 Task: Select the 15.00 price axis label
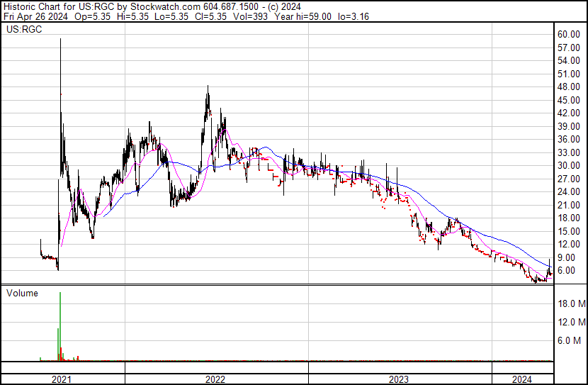pyautogui.click(x=569, y=232)
